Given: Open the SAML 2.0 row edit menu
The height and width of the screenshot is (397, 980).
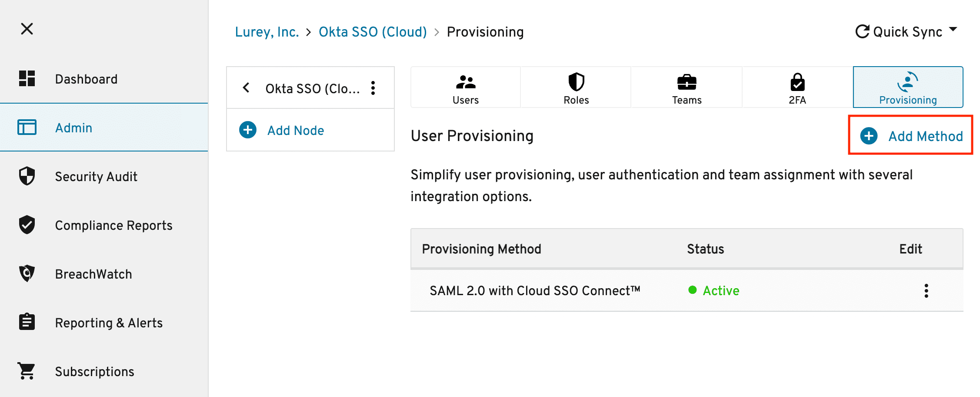Looking at the screenshot, I should (926, 291).
